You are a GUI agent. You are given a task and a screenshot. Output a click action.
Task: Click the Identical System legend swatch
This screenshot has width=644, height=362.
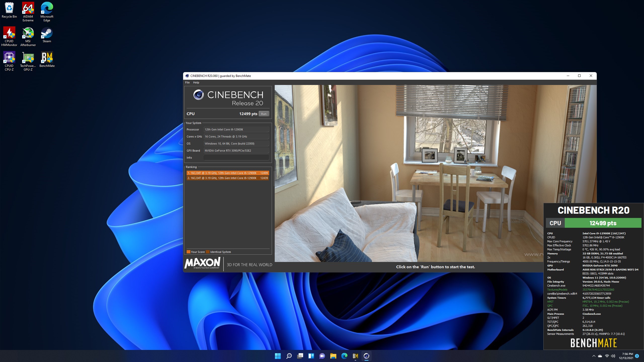[208, 252]
